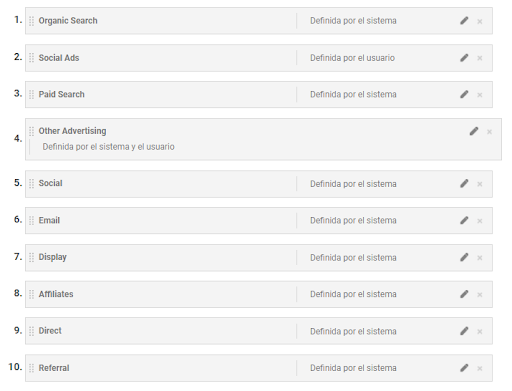Click the Direct channel name
Viewport: 512px width, 391px height.
pyautogui.click(x=50, y=331)
